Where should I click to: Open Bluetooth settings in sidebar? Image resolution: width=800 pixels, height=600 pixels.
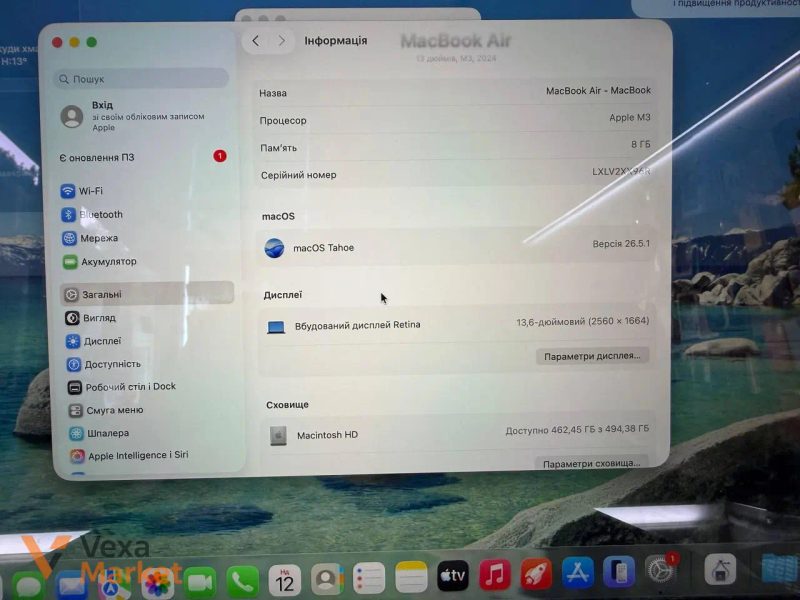(x=92, y=214)
